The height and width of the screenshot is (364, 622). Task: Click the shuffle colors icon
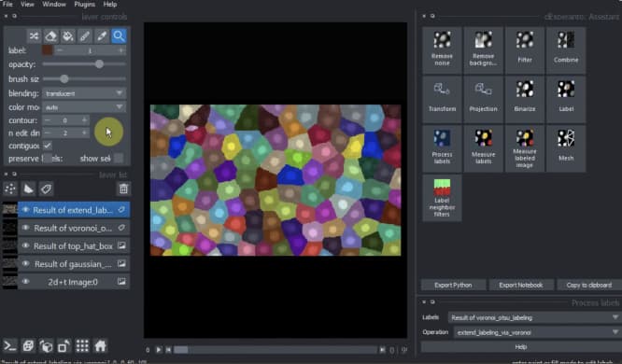(x=35, y=36)
